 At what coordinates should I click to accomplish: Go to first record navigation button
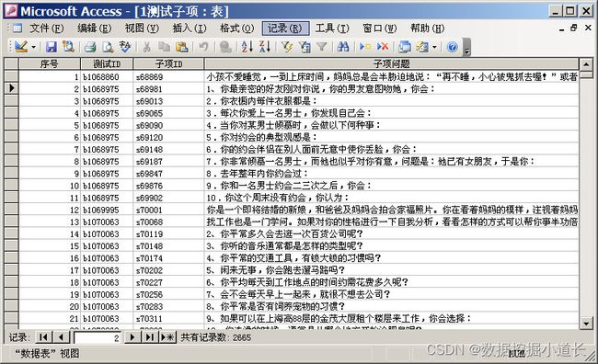pyautogui.click(x=43, y=337)
